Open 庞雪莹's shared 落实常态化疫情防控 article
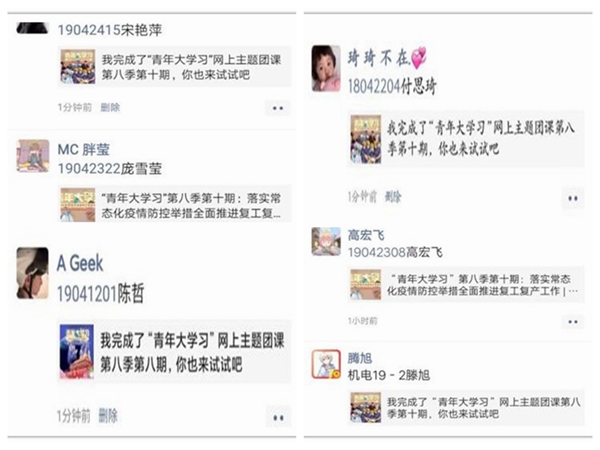The image size is (600, 450). [174, 204]
